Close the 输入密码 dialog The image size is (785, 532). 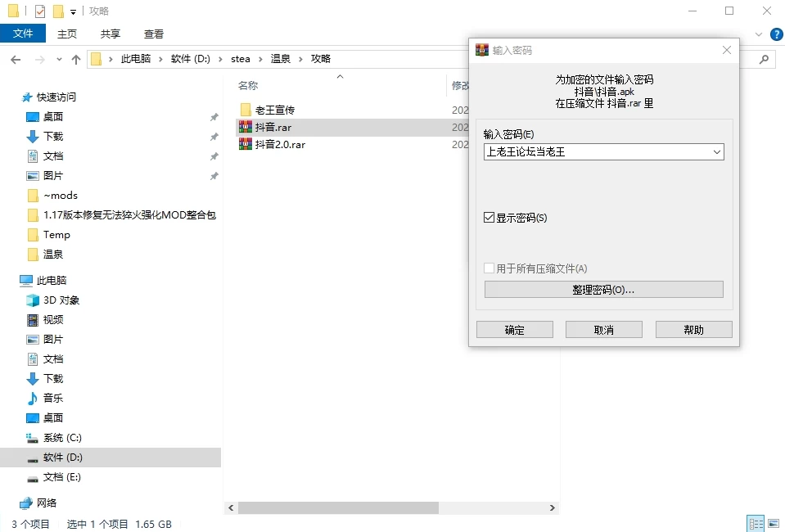[727, 50]
